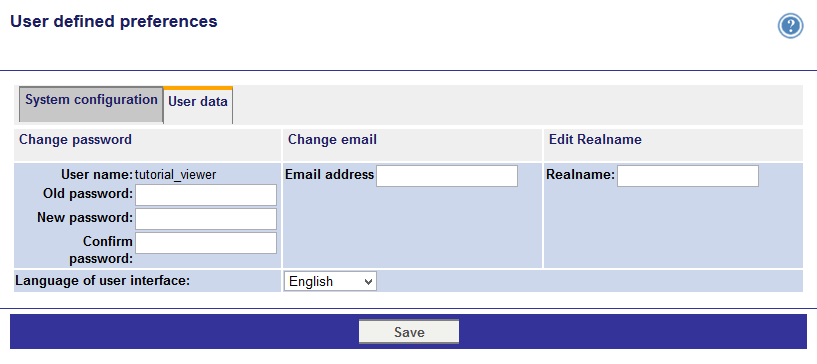Click into the New password field
This screenshot has height=364, width=817.
206,219
